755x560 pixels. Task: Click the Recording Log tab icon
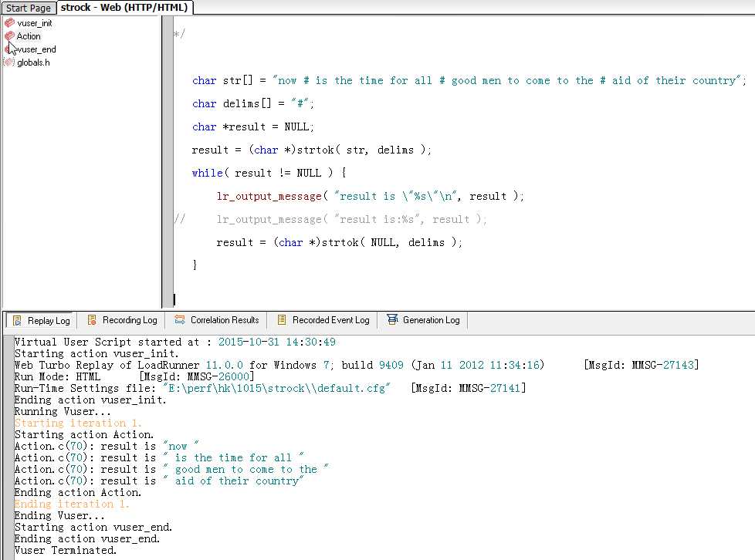point(92,320)
